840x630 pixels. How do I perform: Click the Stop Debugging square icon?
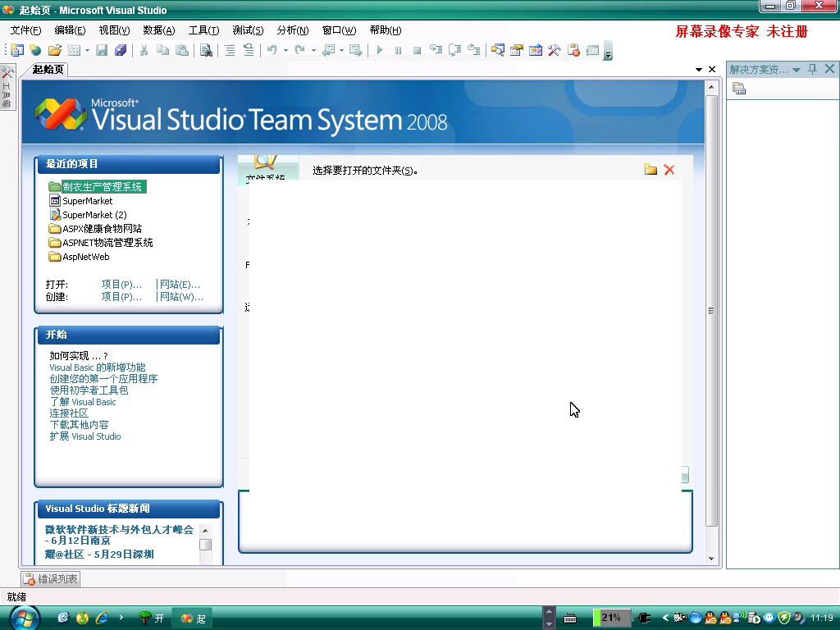tap(417, 50)
